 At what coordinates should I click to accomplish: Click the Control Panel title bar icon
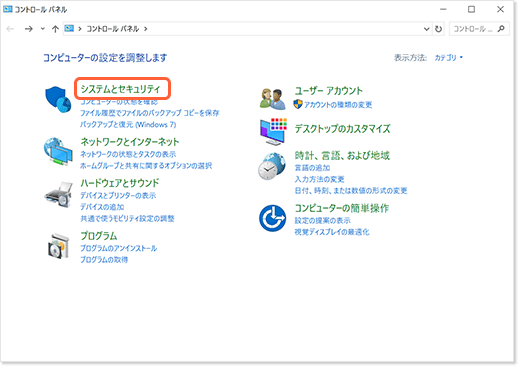[x=7, y=9]
